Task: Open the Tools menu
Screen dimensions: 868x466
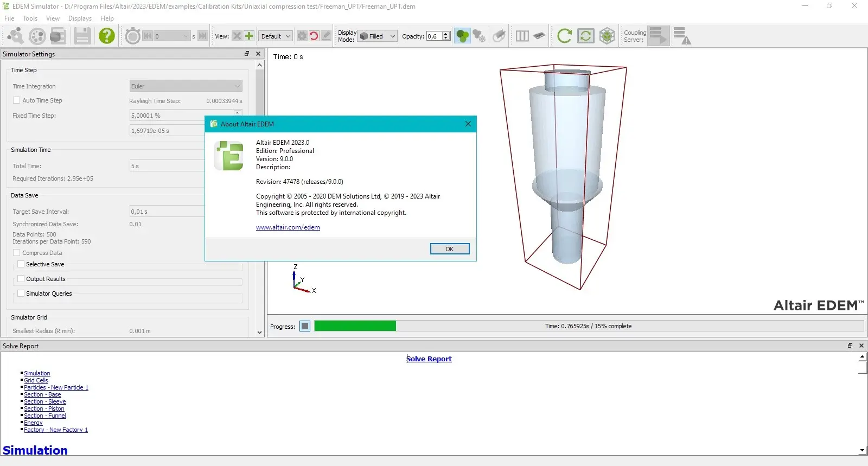Action: coord(30,18)
